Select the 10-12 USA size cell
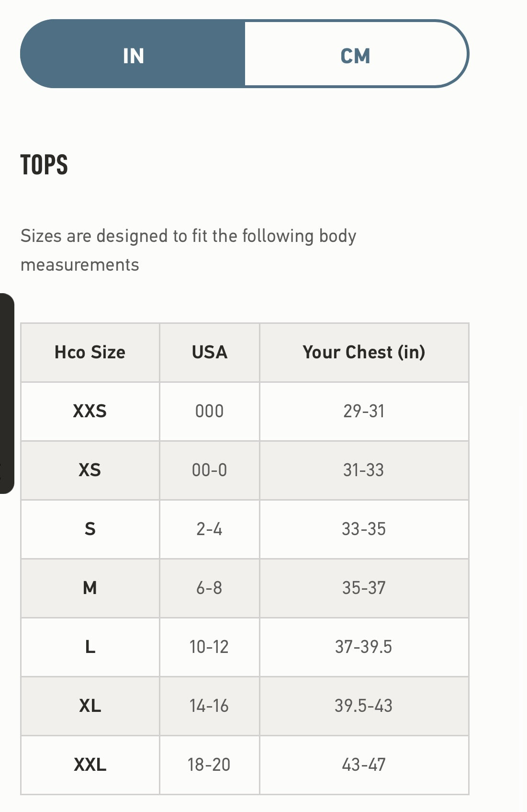The height and width of the screenshot is (812, 527). point(210,647)
